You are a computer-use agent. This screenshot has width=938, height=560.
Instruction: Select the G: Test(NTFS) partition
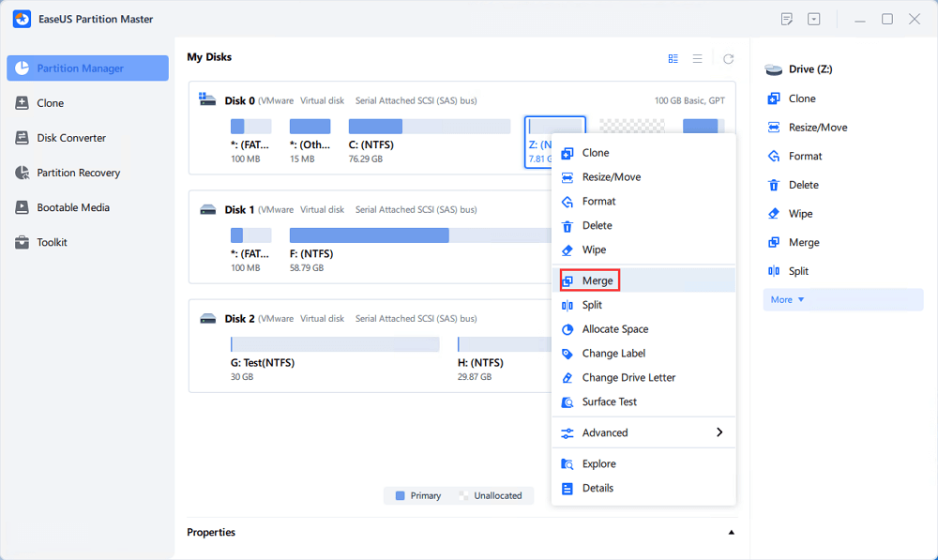pos(335,344)
